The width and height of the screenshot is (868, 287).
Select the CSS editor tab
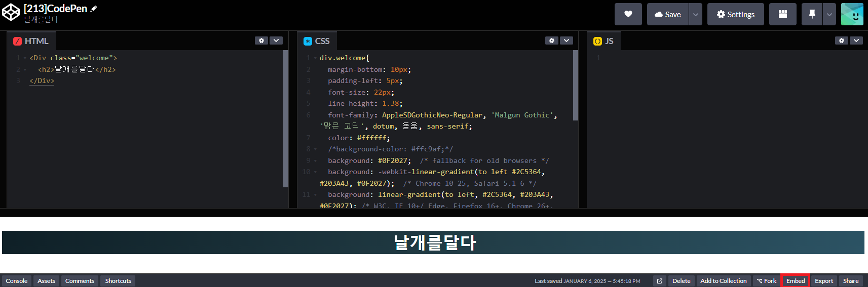tap(317, 41)
